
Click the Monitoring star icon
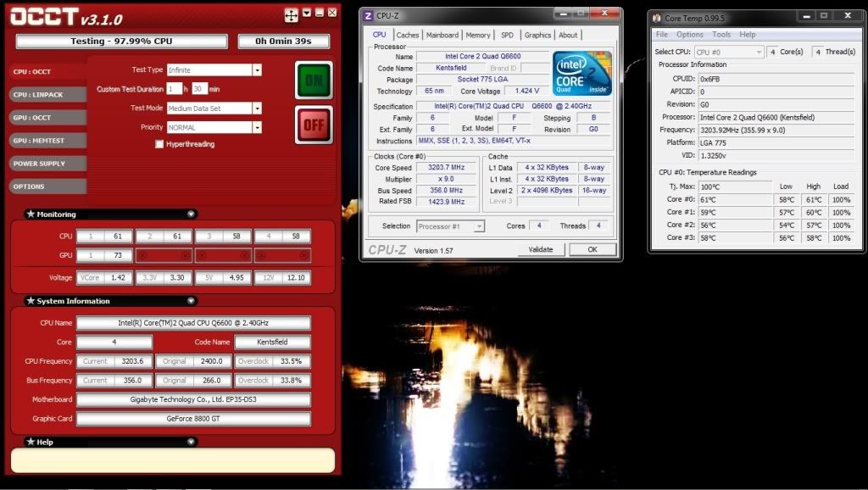coord(31,214)
